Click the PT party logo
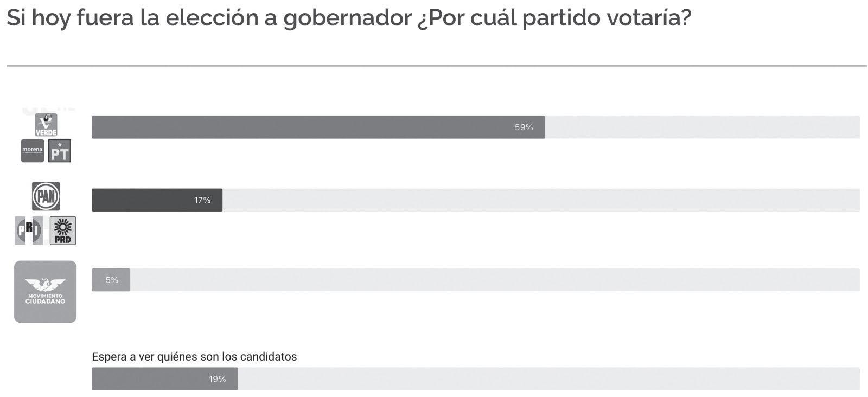This screenshot has height=397, width=868. [60, 151]
